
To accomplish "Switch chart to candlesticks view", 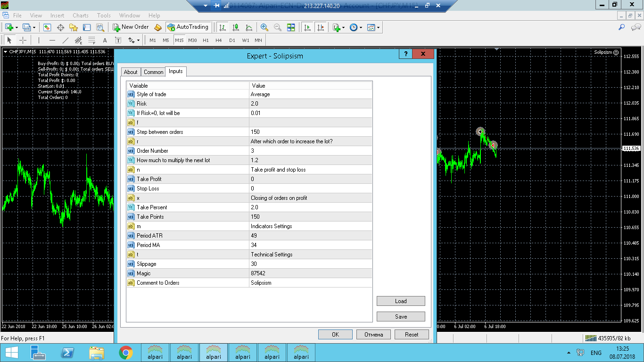I will (235, 27).
